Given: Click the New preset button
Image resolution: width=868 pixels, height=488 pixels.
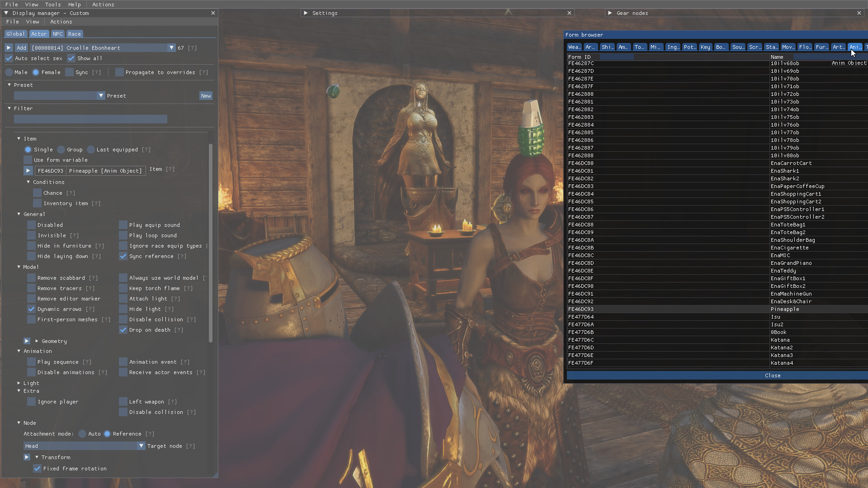Looking at the screenshot, I should [206, 96].
